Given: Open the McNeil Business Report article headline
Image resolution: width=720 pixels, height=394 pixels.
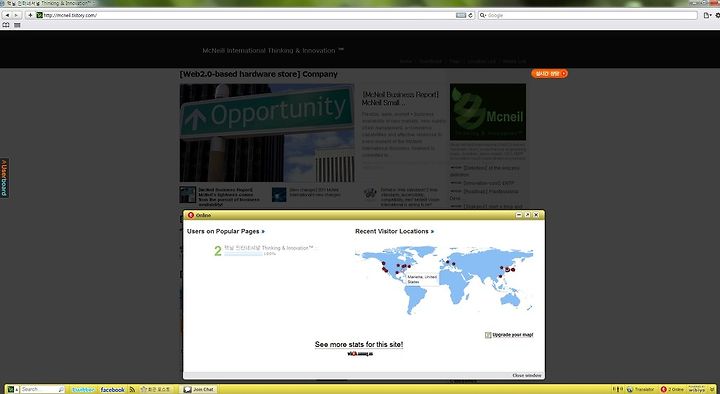Looking at the screenshot, I should [400, 98].
